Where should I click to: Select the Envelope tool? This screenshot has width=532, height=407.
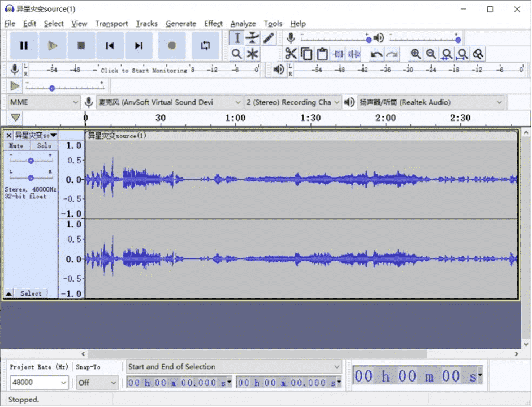click(x=252, y=38)
